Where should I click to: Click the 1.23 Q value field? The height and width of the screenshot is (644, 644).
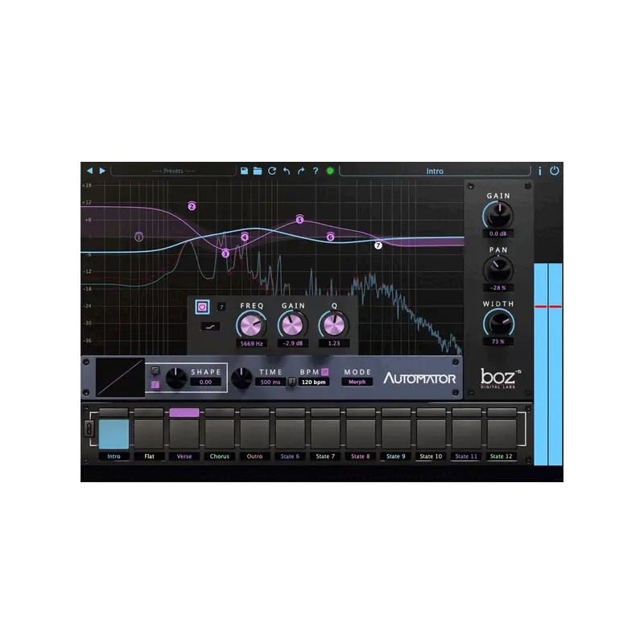point(334,344)
